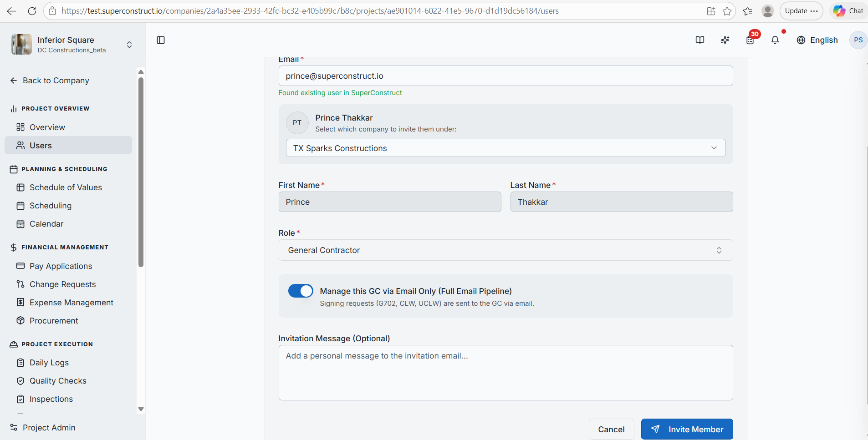Click the PT avatar for Prince Thakkar
This screenshot has height=440, width=868.
(297, 123)
